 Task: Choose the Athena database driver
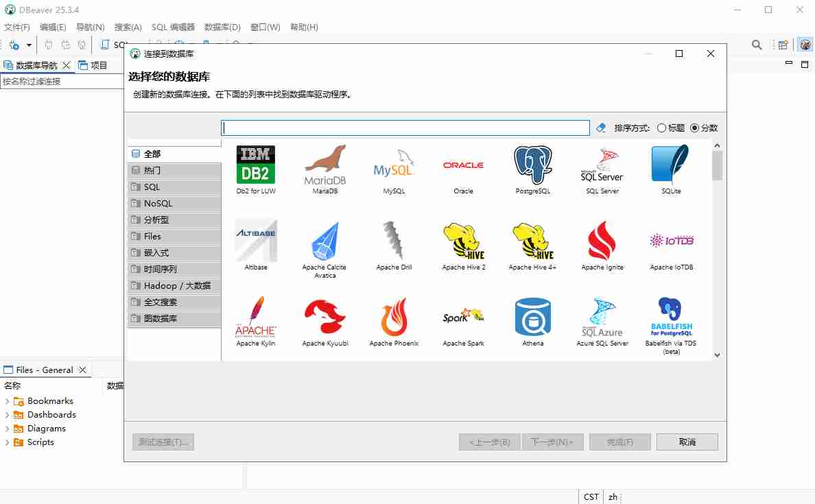[x=532, y=319]
